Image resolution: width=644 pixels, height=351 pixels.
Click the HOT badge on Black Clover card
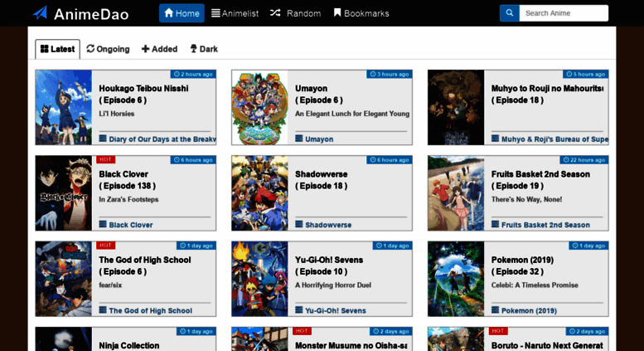[x=105, y=159]
